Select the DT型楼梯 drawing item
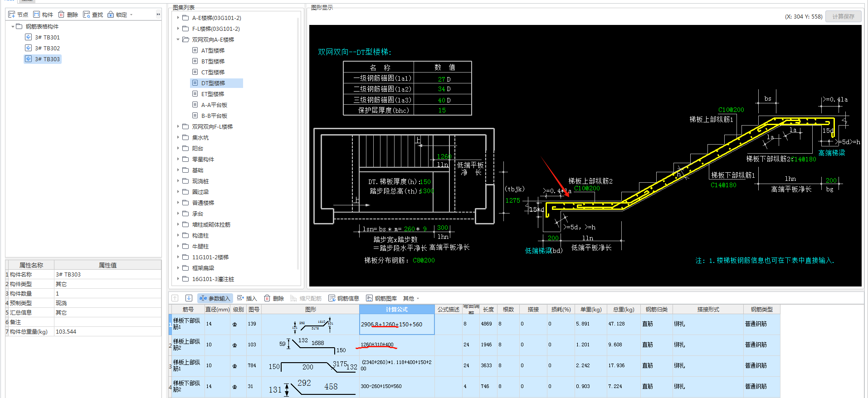The width and height of the screenshot is (868, 398). [x=213, y=83]
